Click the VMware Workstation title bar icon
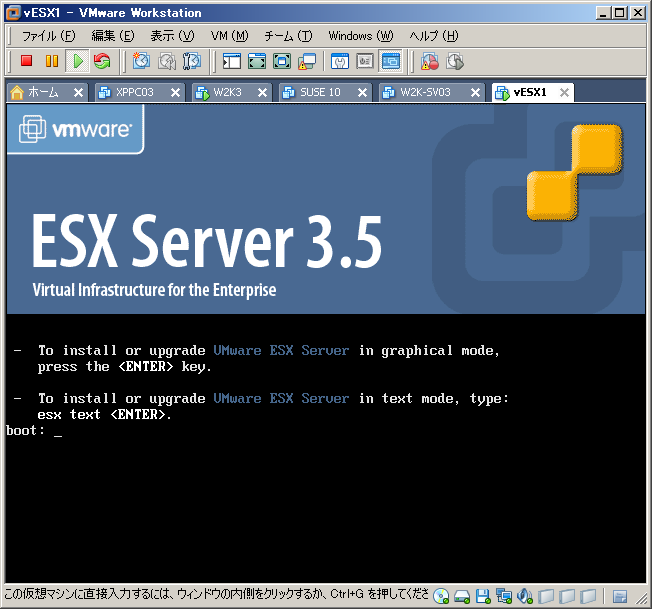This screenshot has height=609, width=652. click(13, 13)
